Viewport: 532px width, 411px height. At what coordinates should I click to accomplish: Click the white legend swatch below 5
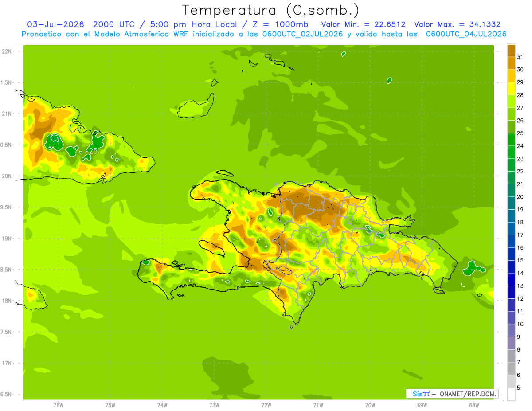(511, 394)
